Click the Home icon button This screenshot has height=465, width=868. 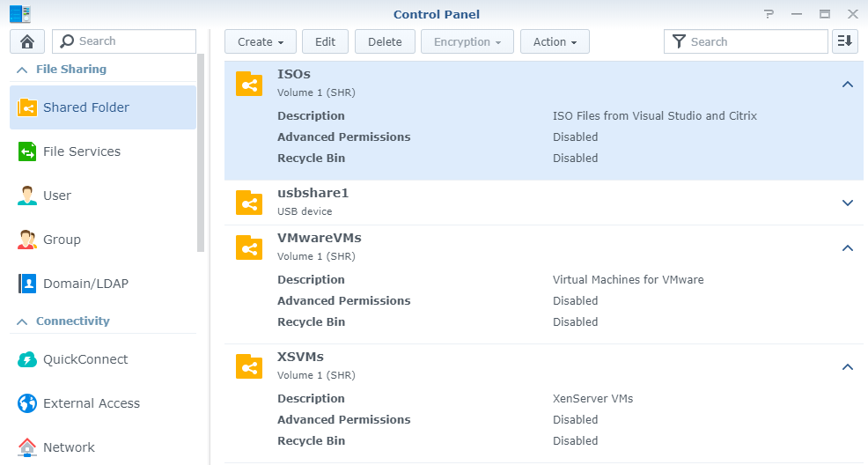click(27, 41)
